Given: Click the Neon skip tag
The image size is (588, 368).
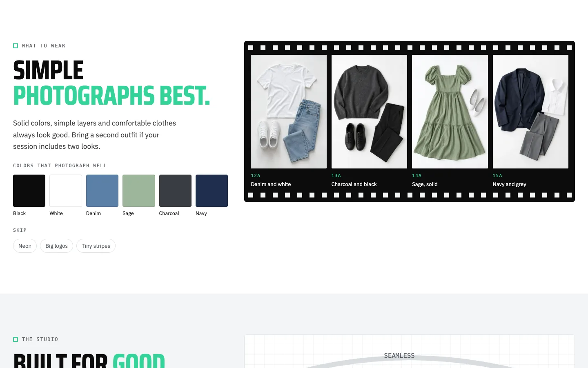Looking at the screenshot, I should click(x=25, y=246).
